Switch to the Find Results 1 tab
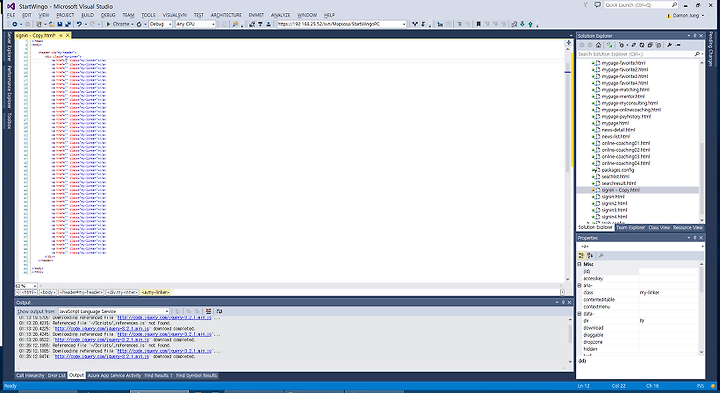The image size is (720, 393). (x=158, y=376)
